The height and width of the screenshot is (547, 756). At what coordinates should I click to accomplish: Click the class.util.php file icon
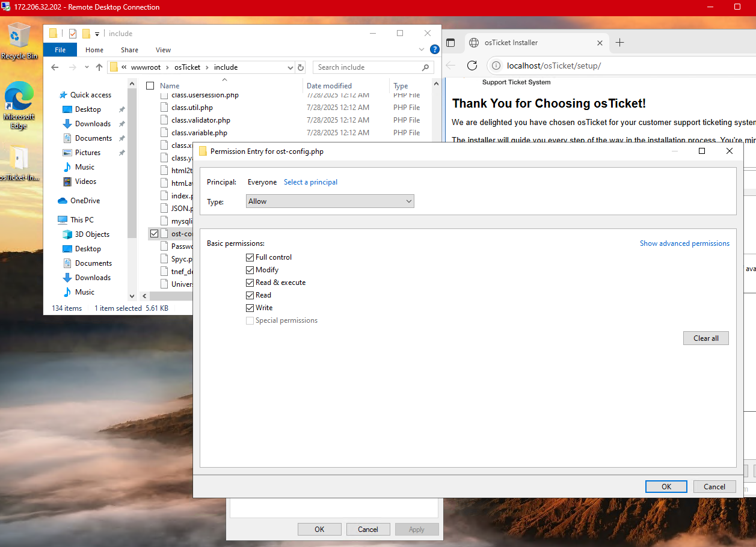pyautogui.click(x=165, y=108)
